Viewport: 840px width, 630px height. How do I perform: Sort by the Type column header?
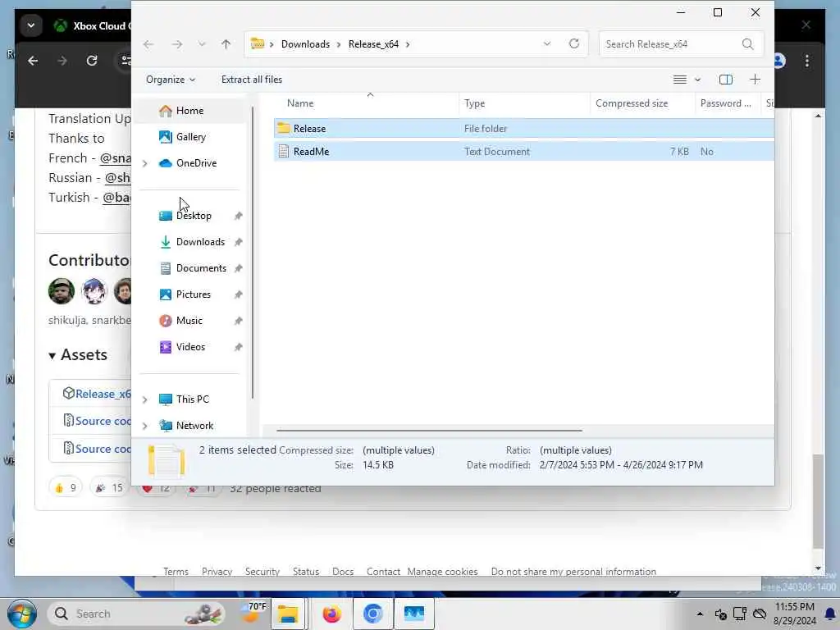click(524, 103)
